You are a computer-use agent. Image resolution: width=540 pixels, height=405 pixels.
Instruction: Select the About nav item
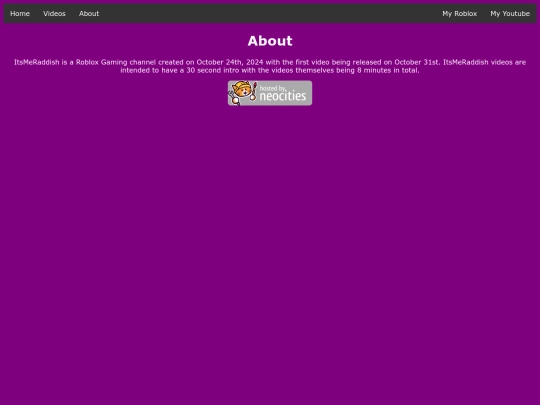[x=89, y=13]
